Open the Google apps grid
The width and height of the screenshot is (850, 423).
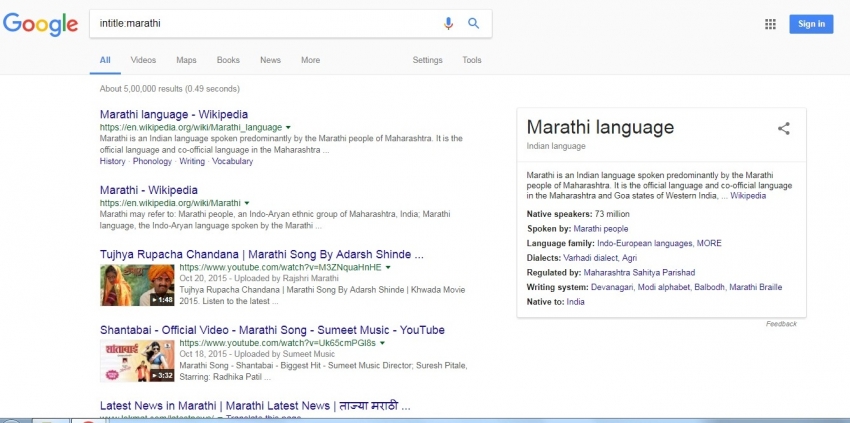[770, 24]
